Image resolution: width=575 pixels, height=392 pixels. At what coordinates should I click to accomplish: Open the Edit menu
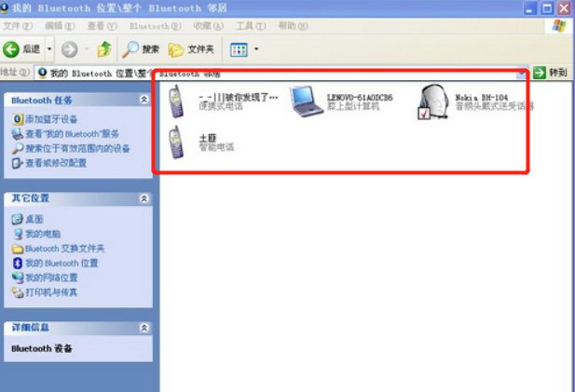point(60,26)
